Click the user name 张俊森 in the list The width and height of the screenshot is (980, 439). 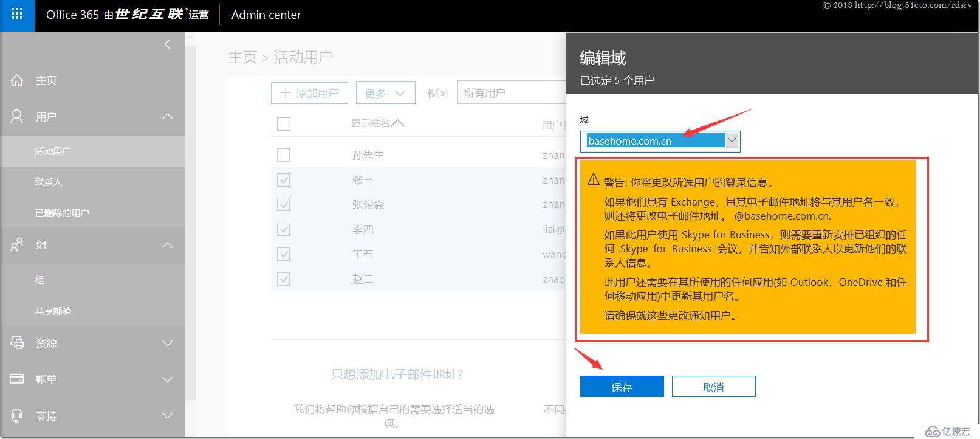pos(368,204)
